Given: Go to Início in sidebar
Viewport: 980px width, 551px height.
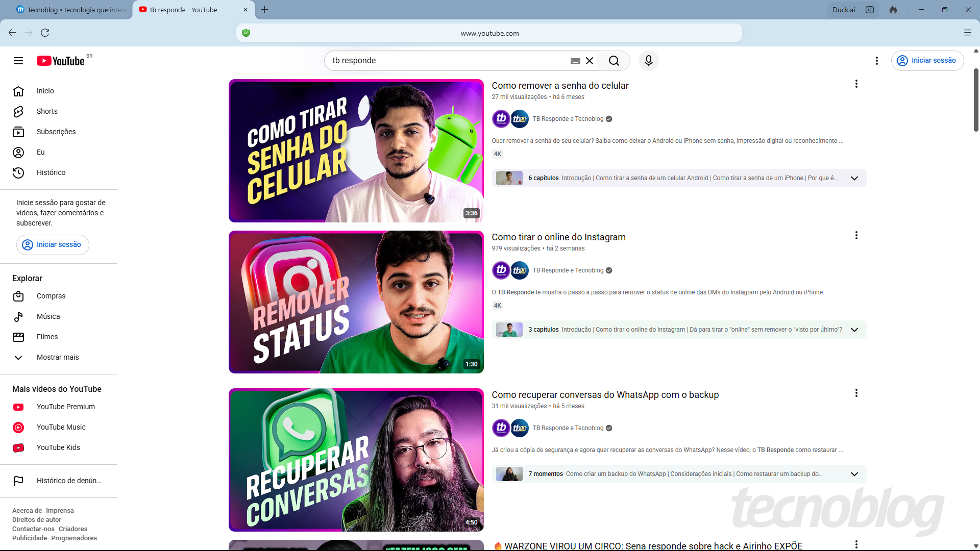Looking at the screenshot, I should pyautogui.click(x=59, y=91).
